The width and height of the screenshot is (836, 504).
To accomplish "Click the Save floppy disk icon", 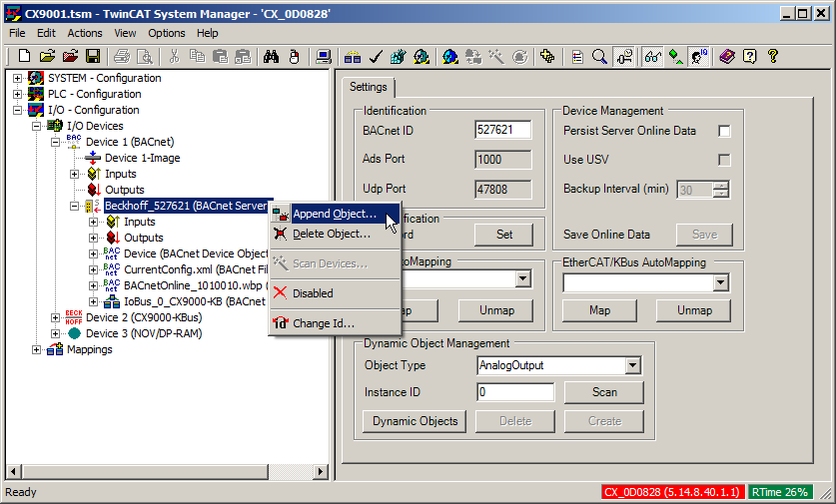I will point(93,56).
